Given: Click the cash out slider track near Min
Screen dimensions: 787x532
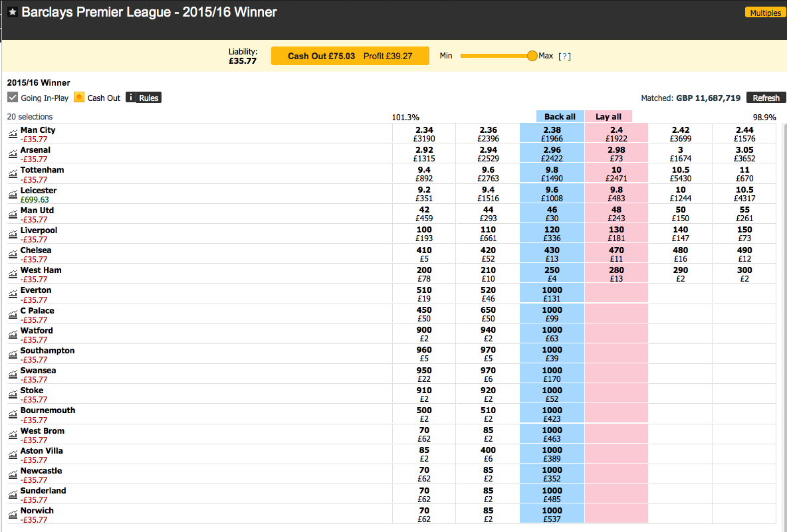Looking at the screenshot, I should click(464, 56).
